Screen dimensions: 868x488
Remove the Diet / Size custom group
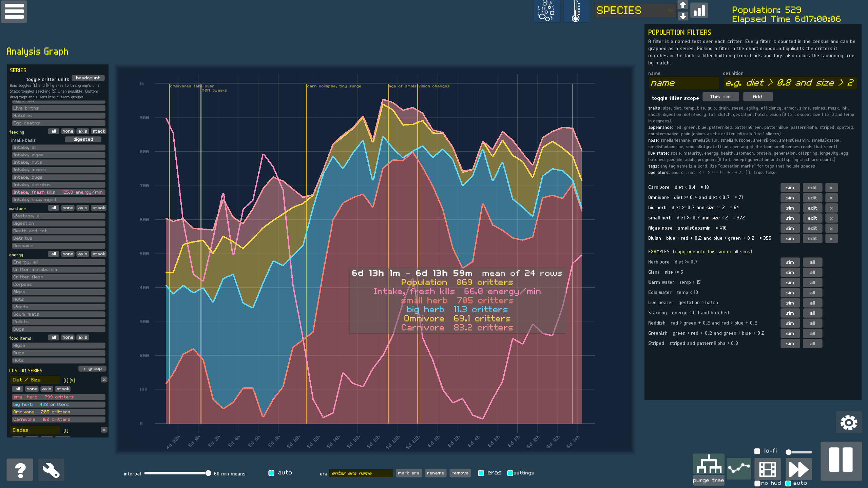click(x=104, y=380)
